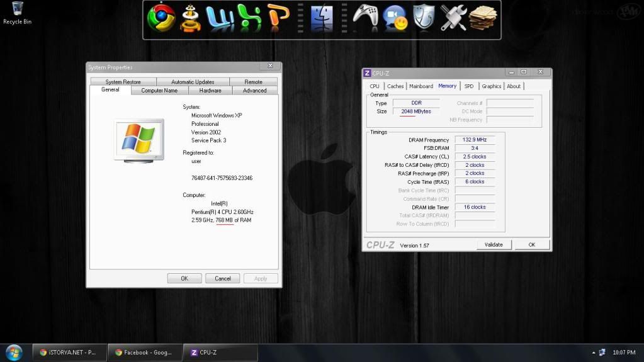Image resolution: width=644 pixels, height=362 pixels.
Task: Open the blue W word processor dock icon
Action: coord(220,18)
